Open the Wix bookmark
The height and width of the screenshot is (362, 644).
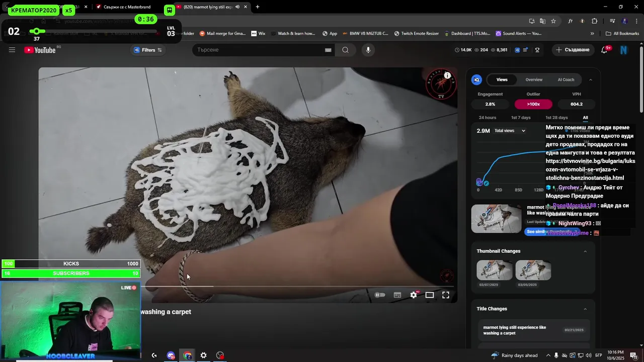point(258,34)
